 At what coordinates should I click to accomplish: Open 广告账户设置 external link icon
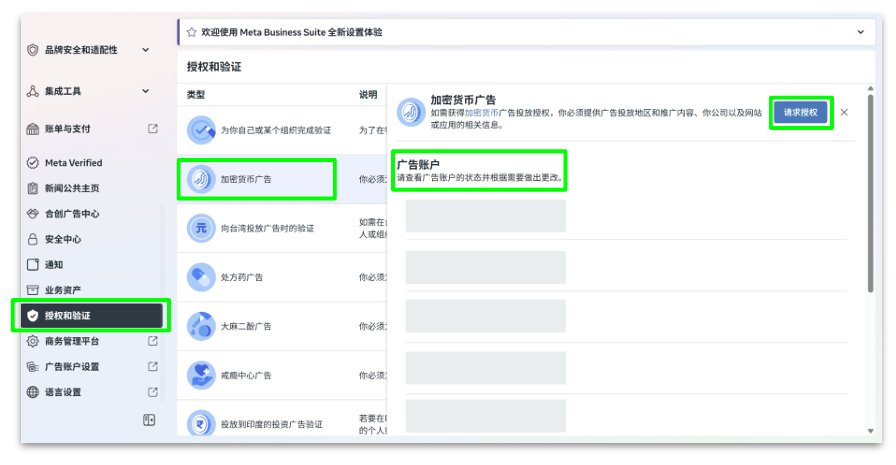(x=153, y=366)
